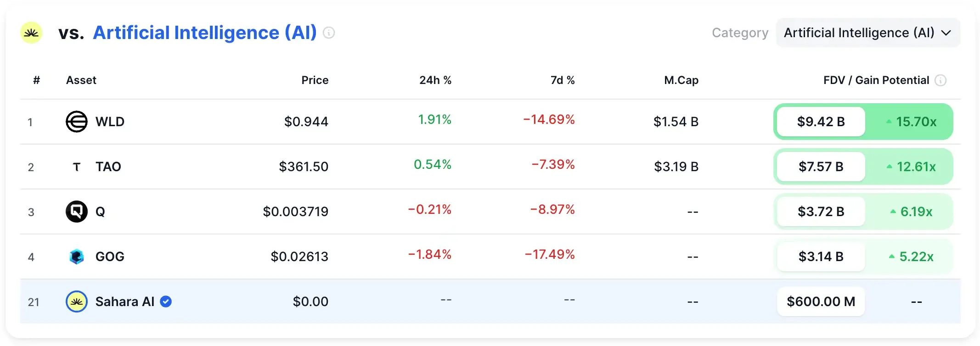Click the Artificial Intelligence (AI) heading link

point(205,33)
